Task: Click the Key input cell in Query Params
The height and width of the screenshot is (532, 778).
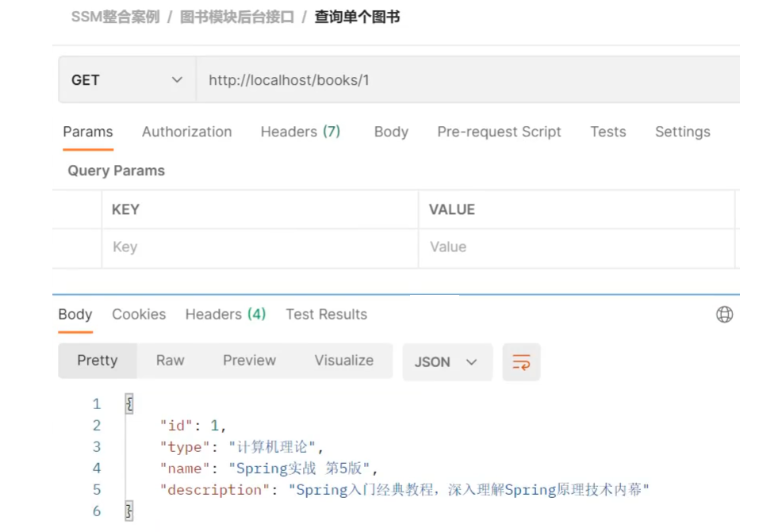Action: (260, 247)
